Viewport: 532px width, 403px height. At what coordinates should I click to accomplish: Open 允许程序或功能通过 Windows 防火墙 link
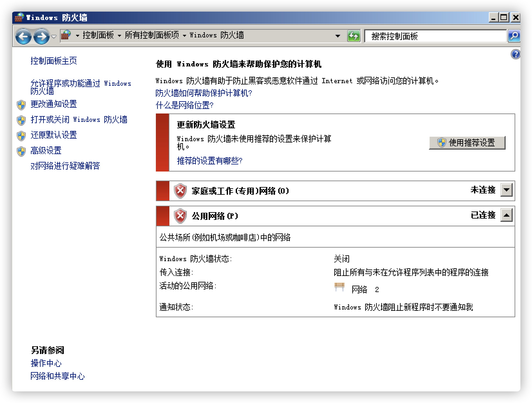click(x=81, y=87)
